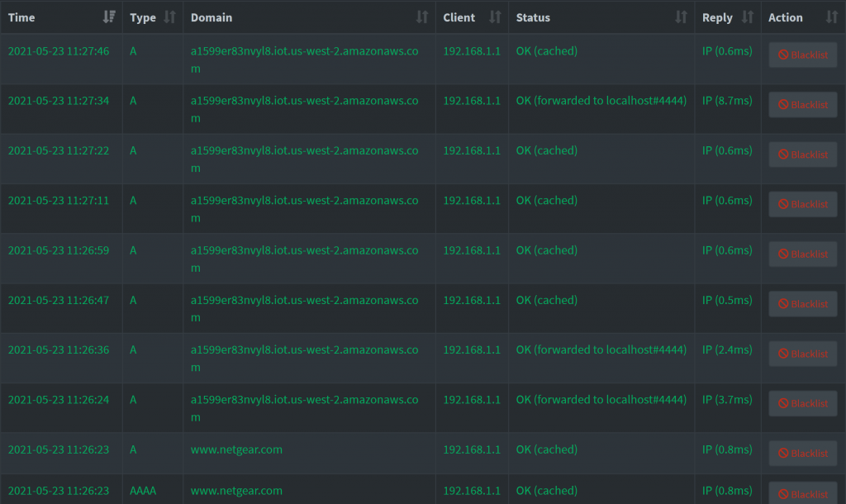Click the AAAA query type cell

tap(143, 491)
